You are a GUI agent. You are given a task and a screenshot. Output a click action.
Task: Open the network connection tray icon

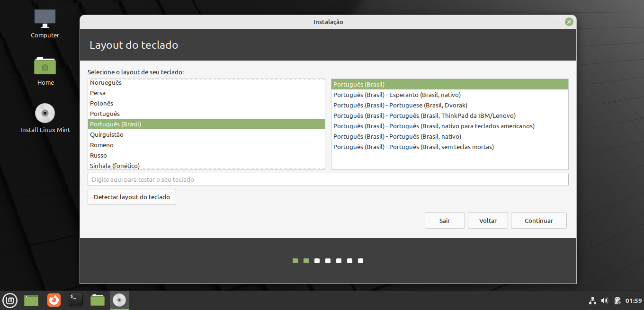click(x=592, y=301)
